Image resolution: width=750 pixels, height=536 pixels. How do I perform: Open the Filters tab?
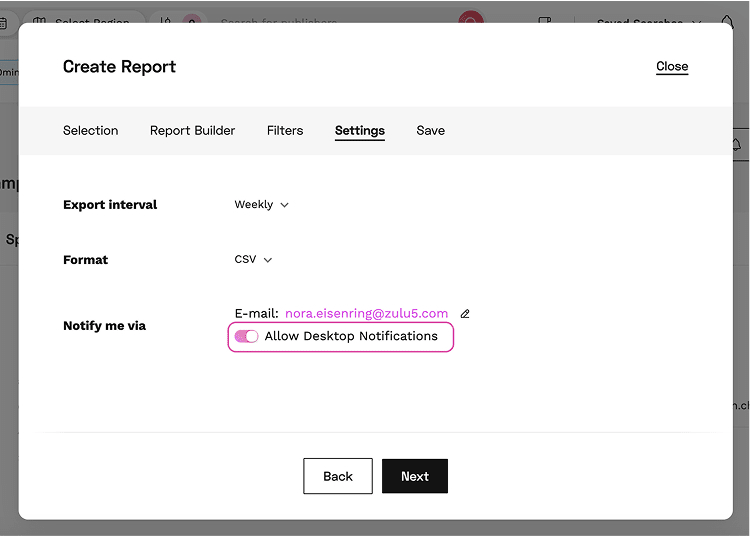click(x=285, y=131)
